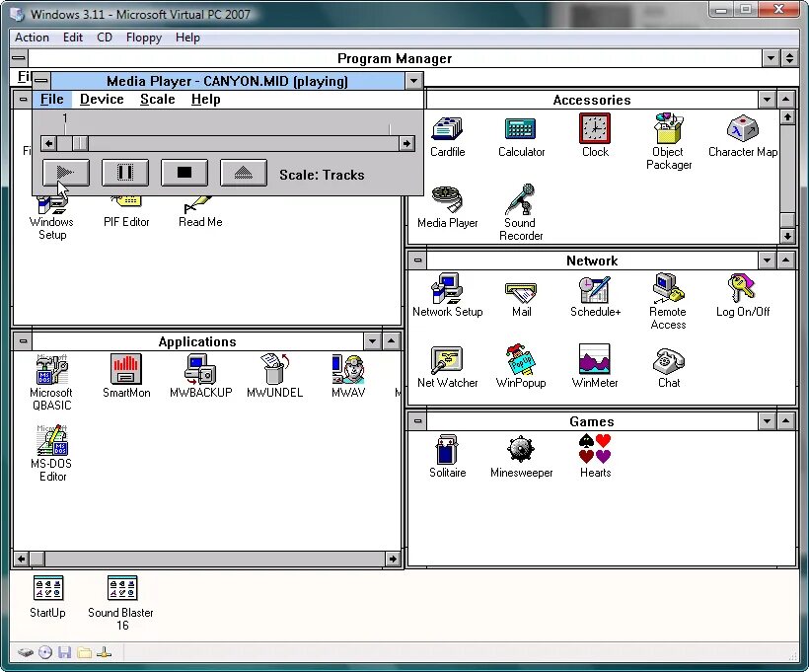The width and height of the screenshot is (809, 672).
Task: Open the Cardfile icon in Accessories
Action: pyautogui.click(x=447, y=129)
